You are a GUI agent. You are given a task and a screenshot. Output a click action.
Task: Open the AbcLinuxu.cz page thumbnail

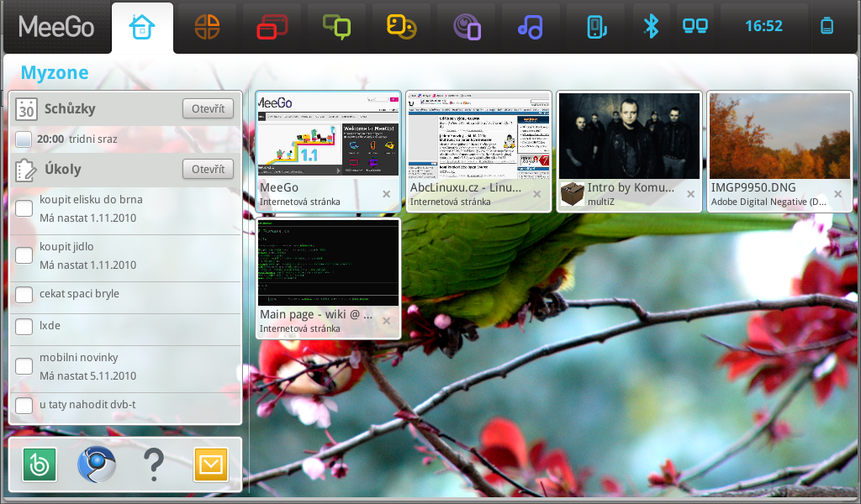coord(478,135)
